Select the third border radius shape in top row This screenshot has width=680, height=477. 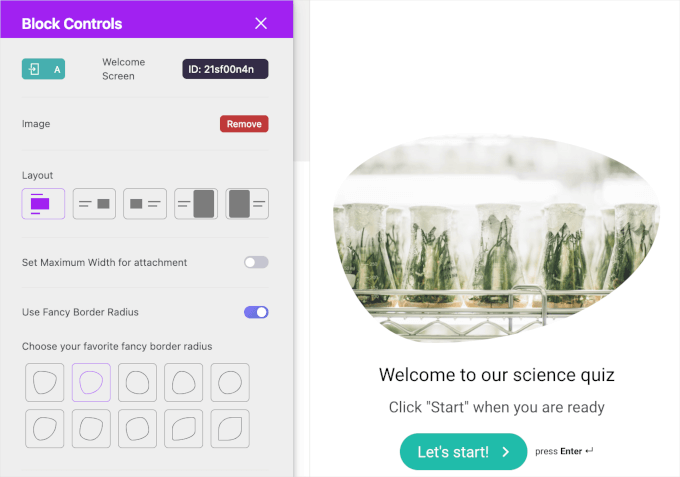coord(137,382)
